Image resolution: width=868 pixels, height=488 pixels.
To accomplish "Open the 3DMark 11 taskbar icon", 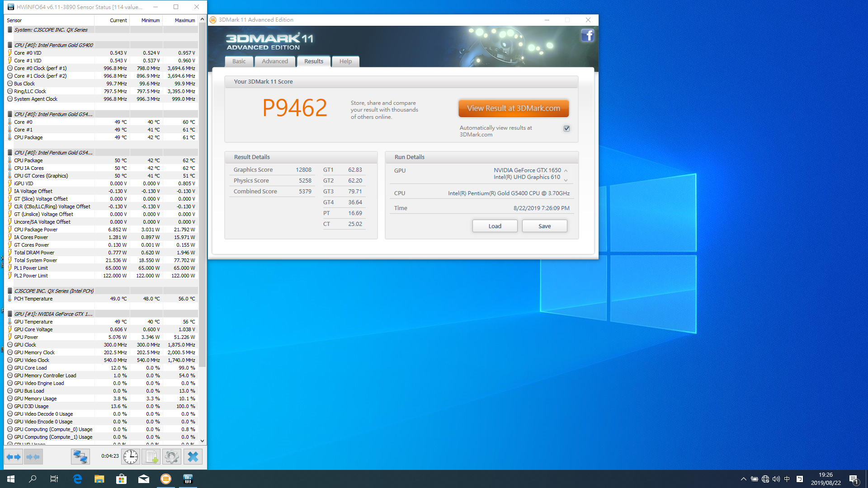I will tap(166, 479).
